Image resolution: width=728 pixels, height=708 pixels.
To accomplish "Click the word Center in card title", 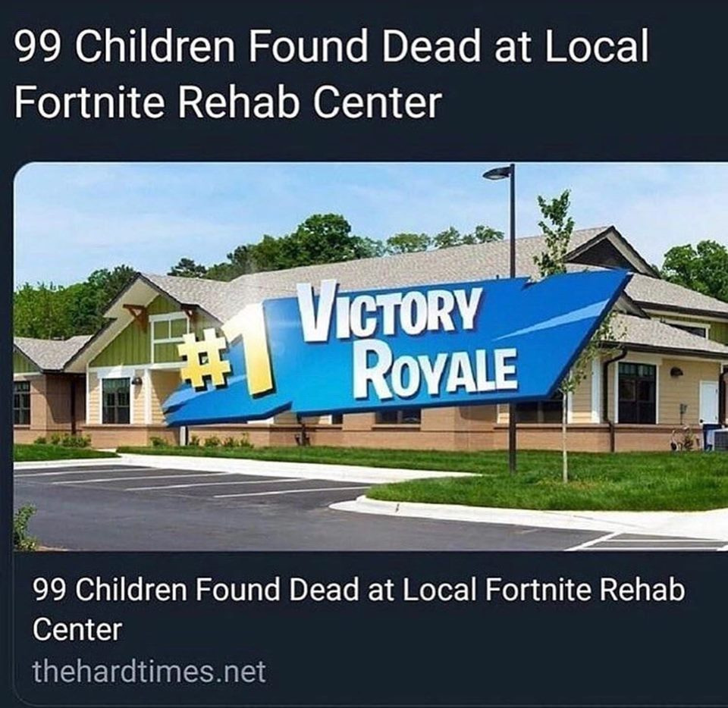I will pyautogui.click(x=77, y=630).
